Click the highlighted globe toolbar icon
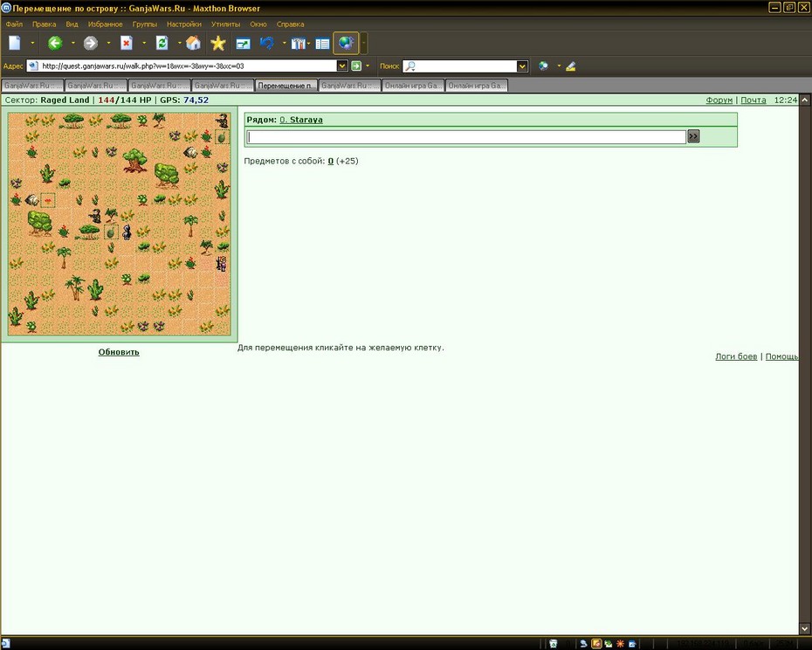The width and height of the screenshot is (812, 650). (x=346, y=43)
